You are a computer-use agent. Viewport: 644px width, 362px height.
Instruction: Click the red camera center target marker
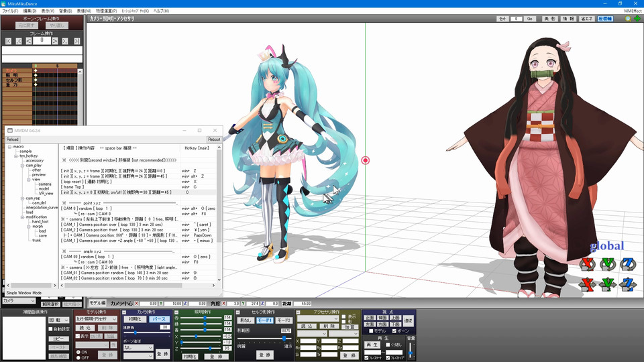click(x=365, y=160)
